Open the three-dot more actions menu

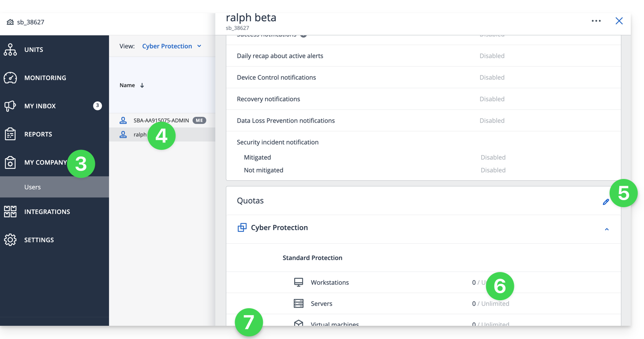pyautogui.click(x=596, y=21)
